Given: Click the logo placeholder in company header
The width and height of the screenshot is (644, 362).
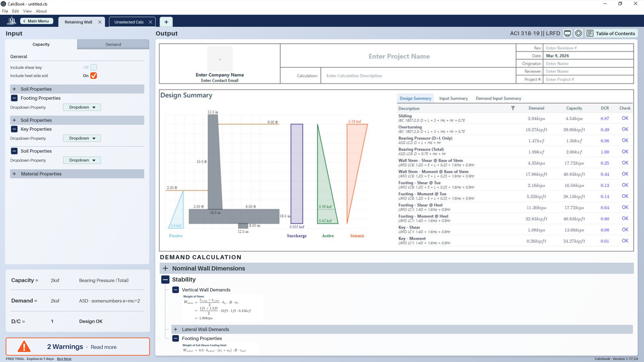Looking at the screenshot, I should coord(220,59).
